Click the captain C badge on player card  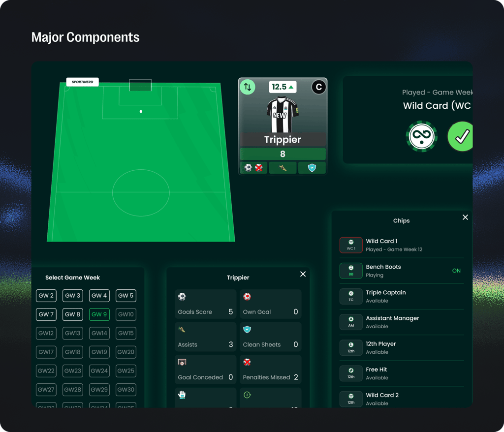click(x=318, y=87)
